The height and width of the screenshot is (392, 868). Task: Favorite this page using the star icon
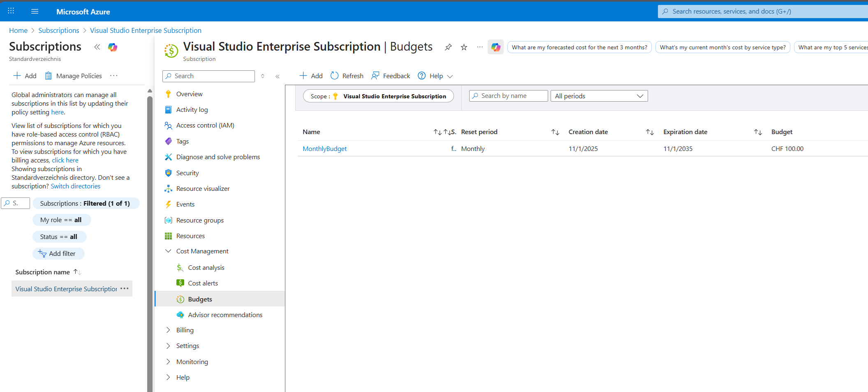[x=464, y=47]
